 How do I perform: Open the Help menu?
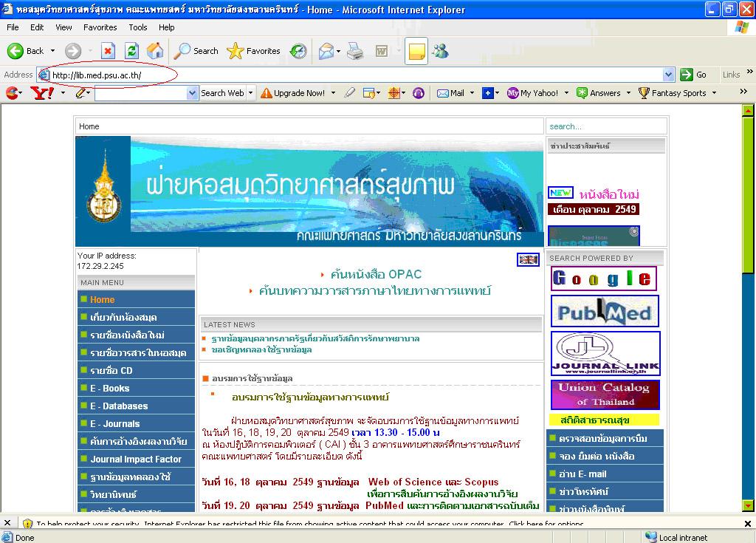point(166,27)
